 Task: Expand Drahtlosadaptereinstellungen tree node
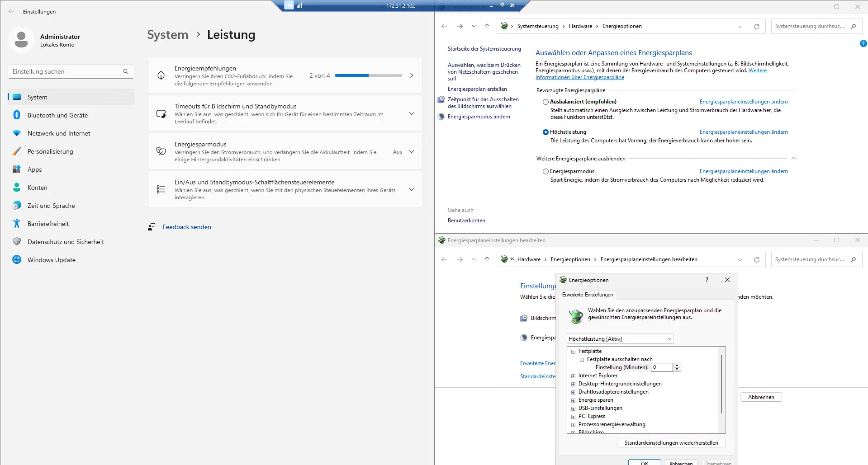pos(573,392)
